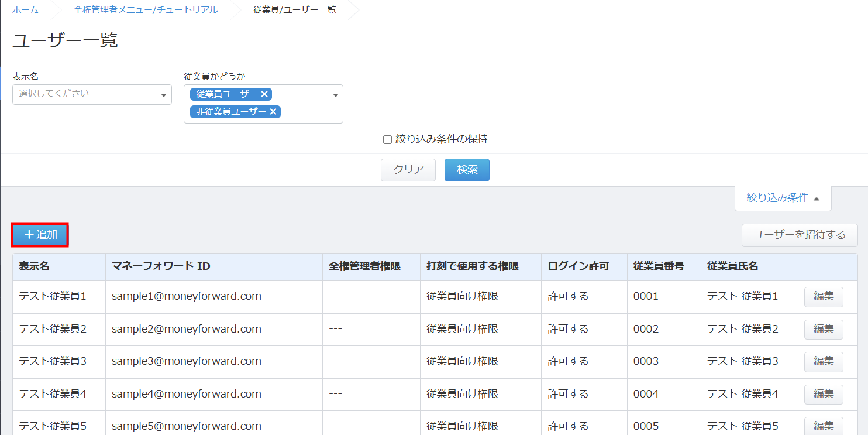Enable 絞り込み条件の保持 checkbox
The width and height of the screenshot is (868, 435).
pos(387,140)
